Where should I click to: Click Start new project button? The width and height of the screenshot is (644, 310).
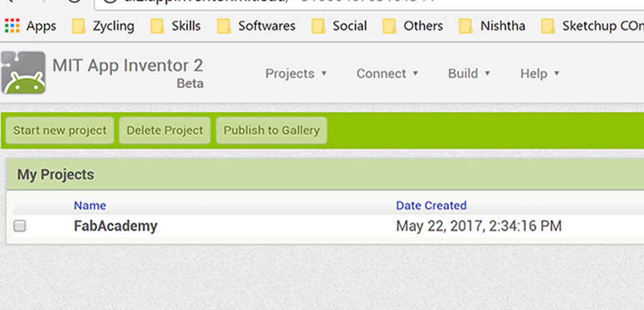(x=60, y=130)
